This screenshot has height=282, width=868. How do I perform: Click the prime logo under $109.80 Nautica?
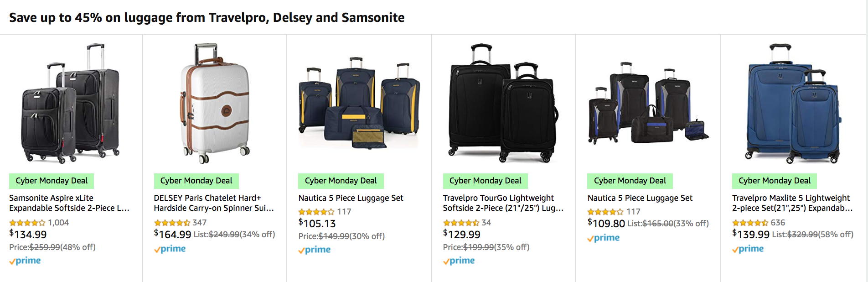point(604,238)
